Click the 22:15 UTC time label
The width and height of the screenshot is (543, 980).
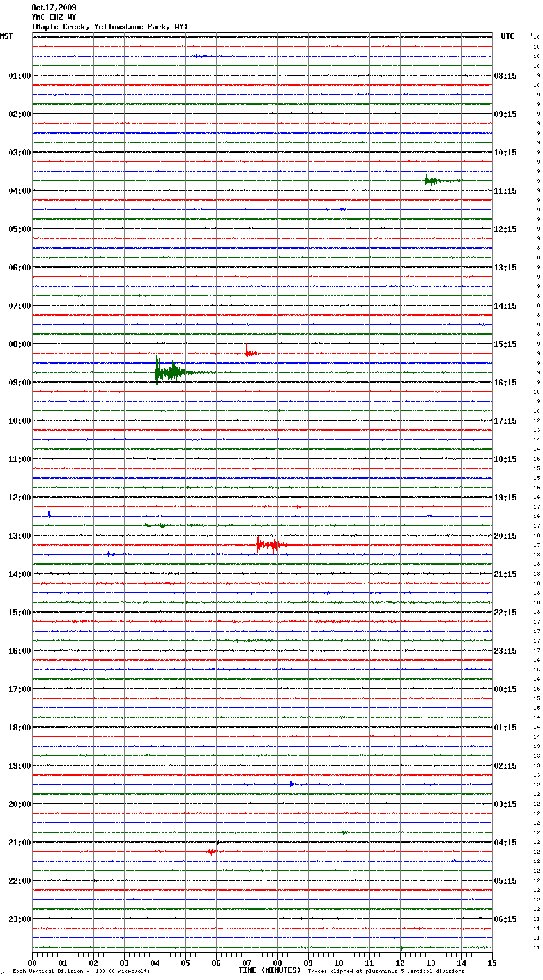point(505,613)
